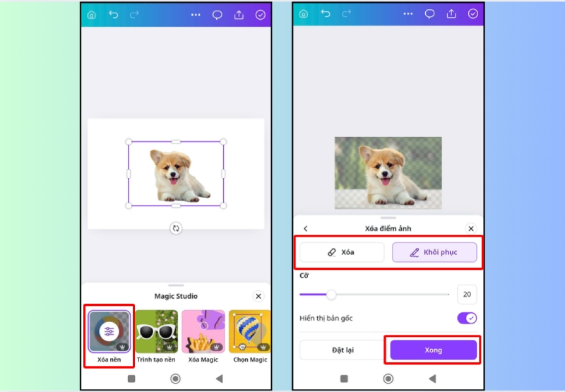The width and height of the screenshot is (565, 392).
Task: Select the Chọn Magic grab tool
Action: tap(250, 332)
